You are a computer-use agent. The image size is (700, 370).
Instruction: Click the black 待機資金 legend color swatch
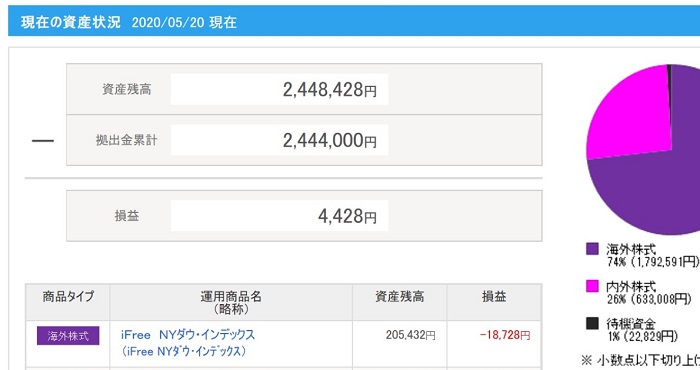[x=592, y=323]
